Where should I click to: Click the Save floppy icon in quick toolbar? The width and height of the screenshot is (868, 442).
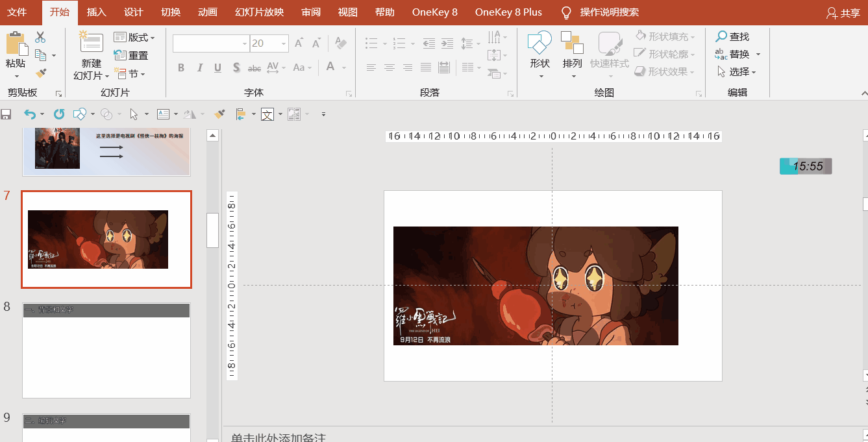[6, 114]
